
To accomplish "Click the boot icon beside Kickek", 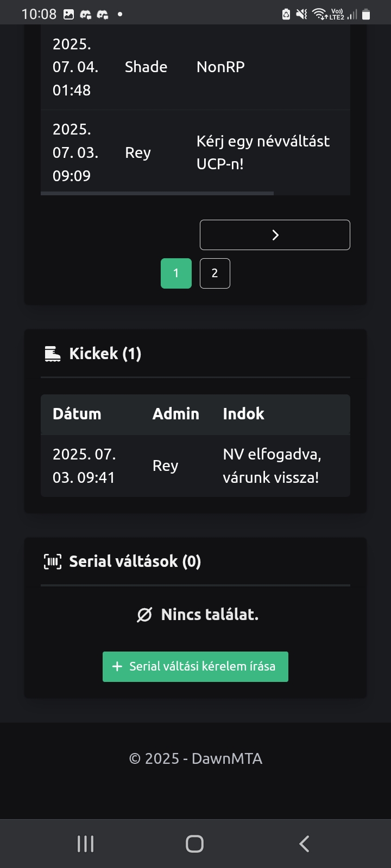I will click(x=53, y=354).
